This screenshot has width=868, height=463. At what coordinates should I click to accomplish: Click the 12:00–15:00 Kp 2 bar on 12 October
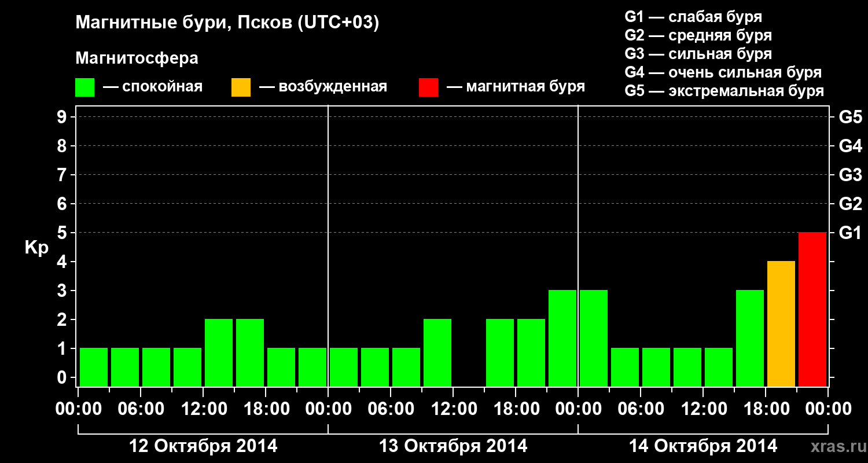tap(219, 352)
